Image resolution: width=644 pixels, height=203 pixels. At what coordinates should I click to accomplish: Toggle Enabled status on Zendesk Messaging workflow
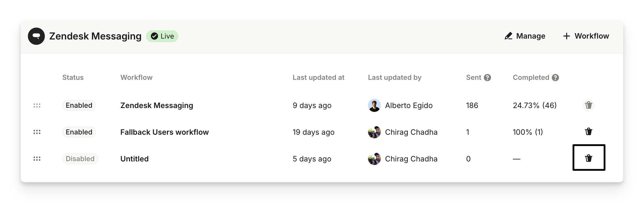click(x=79, y=105)
